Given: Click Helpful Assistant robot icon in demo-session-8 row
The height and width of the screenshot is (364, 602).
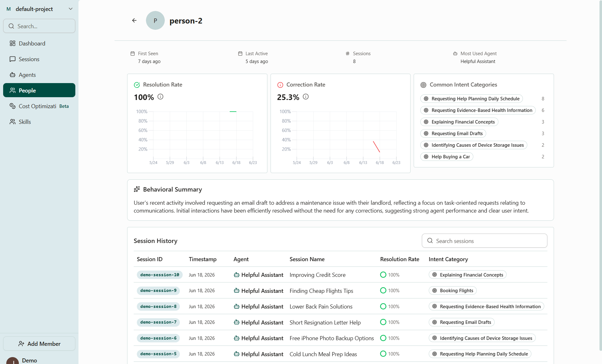Looking at the screenshot, I should tap(237, 306).
